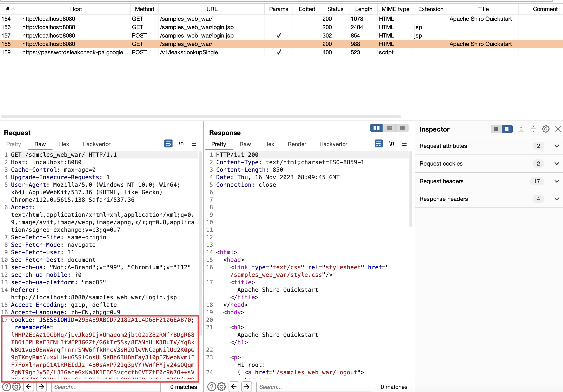Go to next match in Request
Viewport: 563px width, 392px height.
click(x=41, y=387)
